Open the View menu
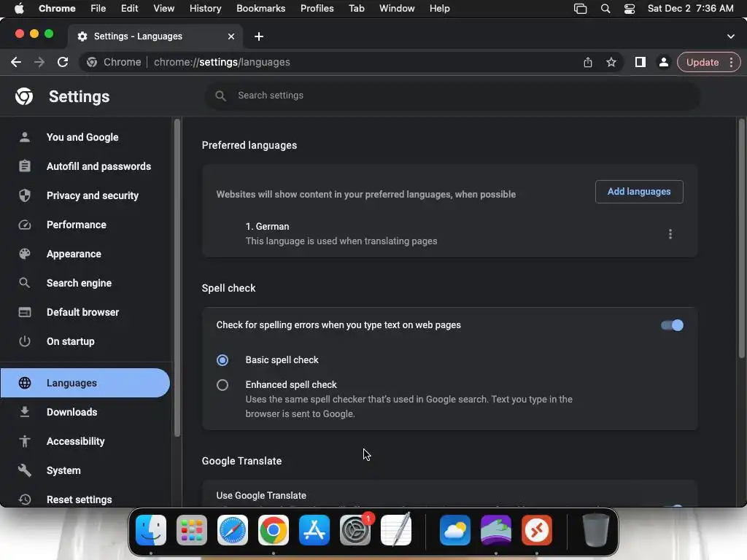The height and width of the screenshot is (560, 747). (x=164, y=9)
